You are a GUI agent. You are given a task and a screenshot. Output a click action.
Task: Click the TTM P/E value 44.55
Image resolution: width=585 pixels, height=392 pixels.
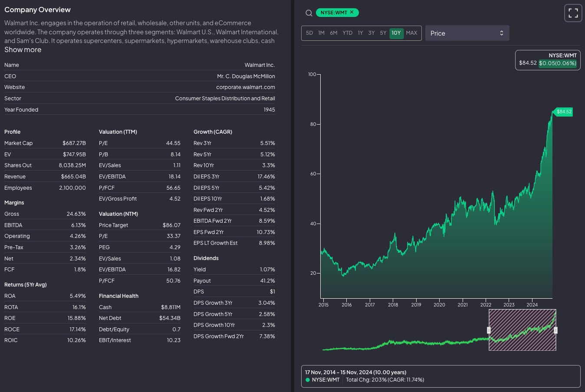(x=173, y=143)
